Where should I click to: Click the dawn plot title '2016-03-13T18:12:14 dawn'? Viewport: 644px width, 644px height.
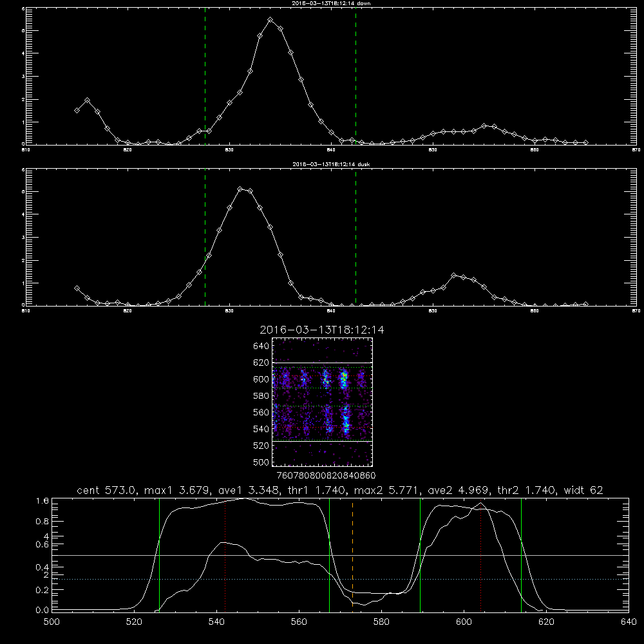pos(332,3)
